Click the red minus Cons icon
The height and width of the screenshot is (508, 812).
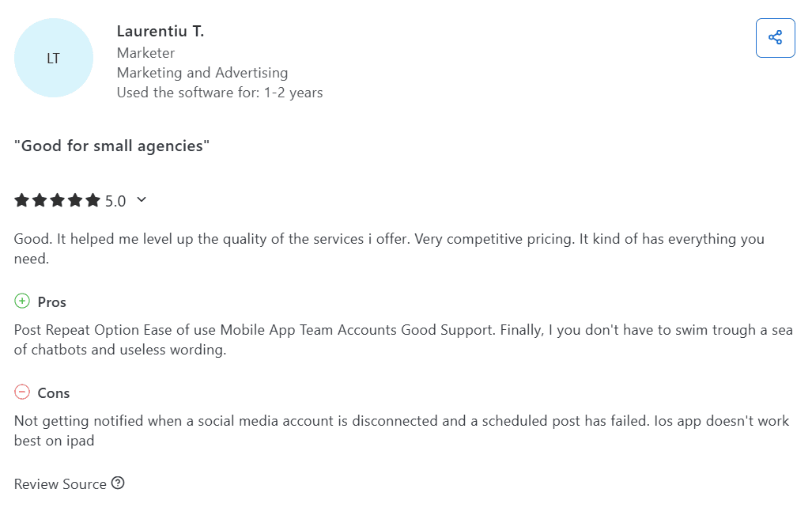(22, 392)
